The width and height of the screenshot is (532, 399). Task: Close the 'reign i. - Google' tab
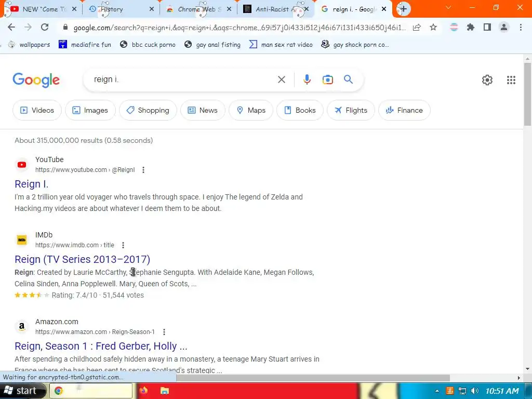tap(384, 9)
